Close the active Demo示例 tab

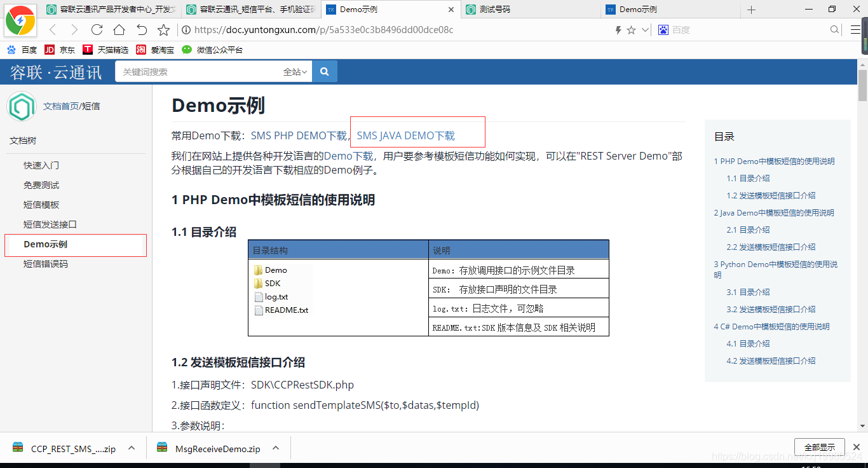click(x=451, y=10)
